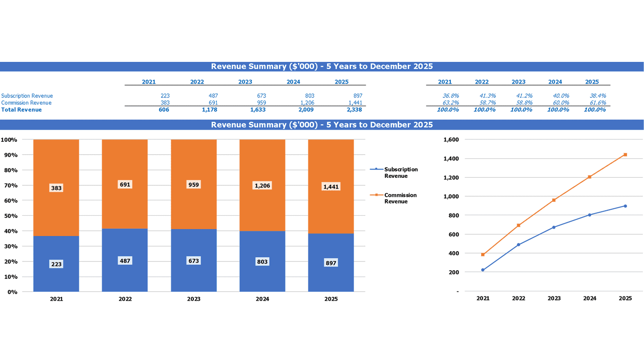Click total revenue cell 2,009
Viewport: 644px width, 363px height.
click(x=306, y=109)
